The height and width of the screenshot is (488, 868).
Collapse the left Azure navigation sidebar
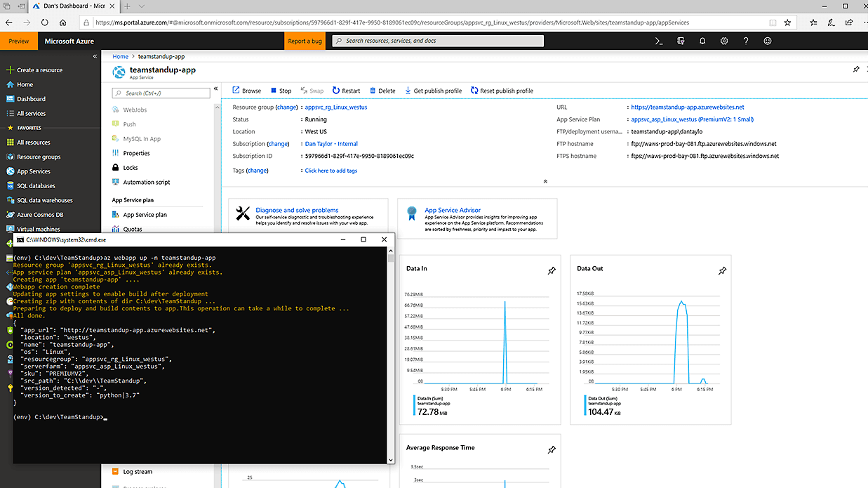coord(95,56)
